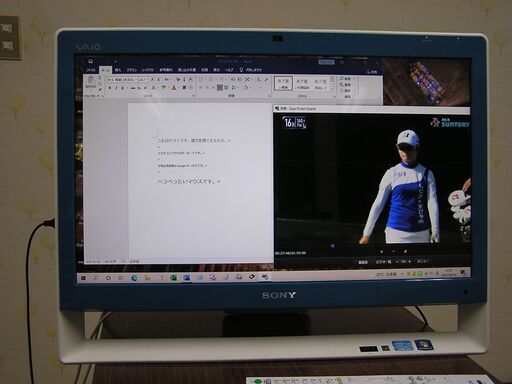Click the Microsoft Edge icon on the taskbar
512x384 pixels.
click(x=134, y=277)
